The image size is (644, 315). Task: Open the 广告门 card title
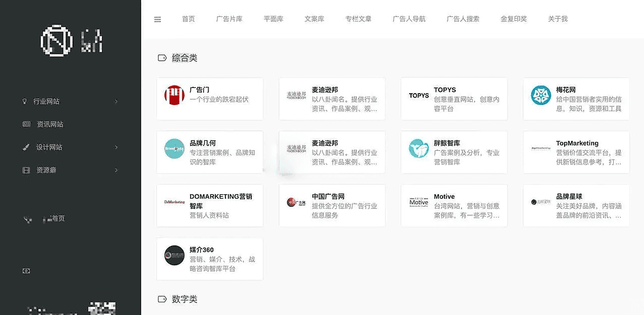click(200, 90)
